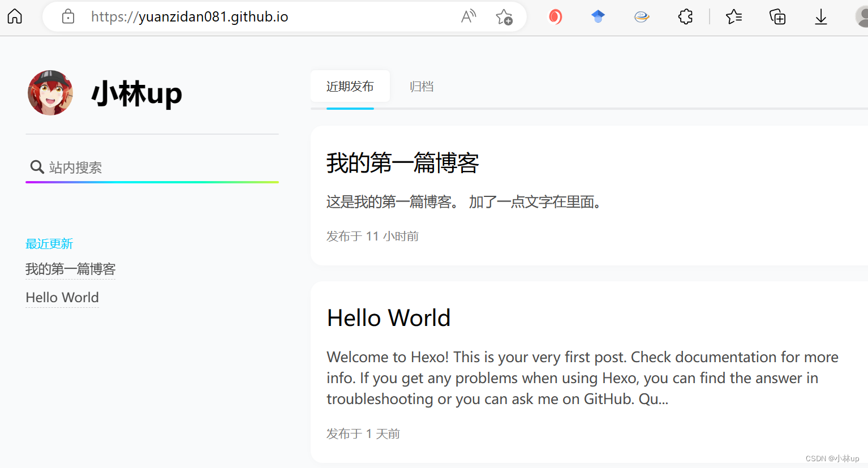Open the planet-shaped extension icon

[642, 16]
